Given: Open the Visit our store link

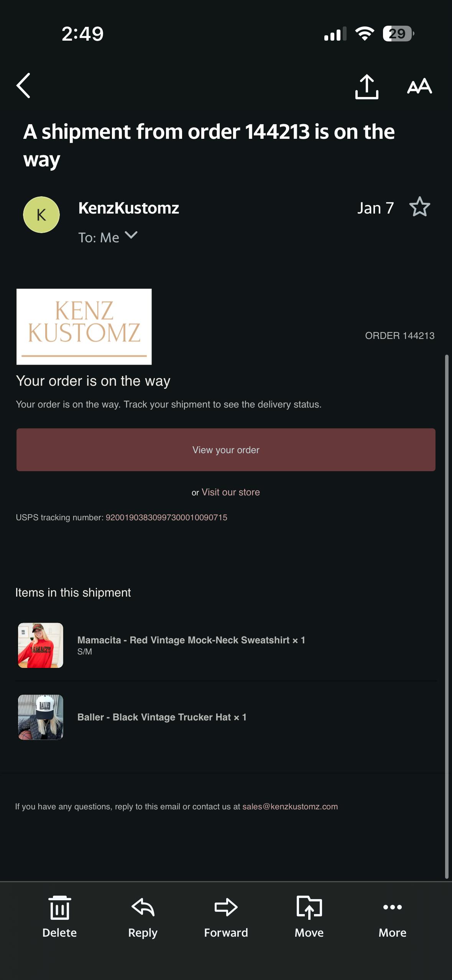Looking at the screenshot, I should pos(231,492).
